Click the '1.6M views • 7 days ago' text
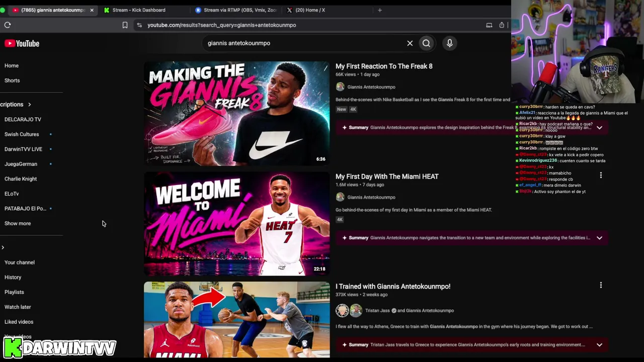 [360, 185]
